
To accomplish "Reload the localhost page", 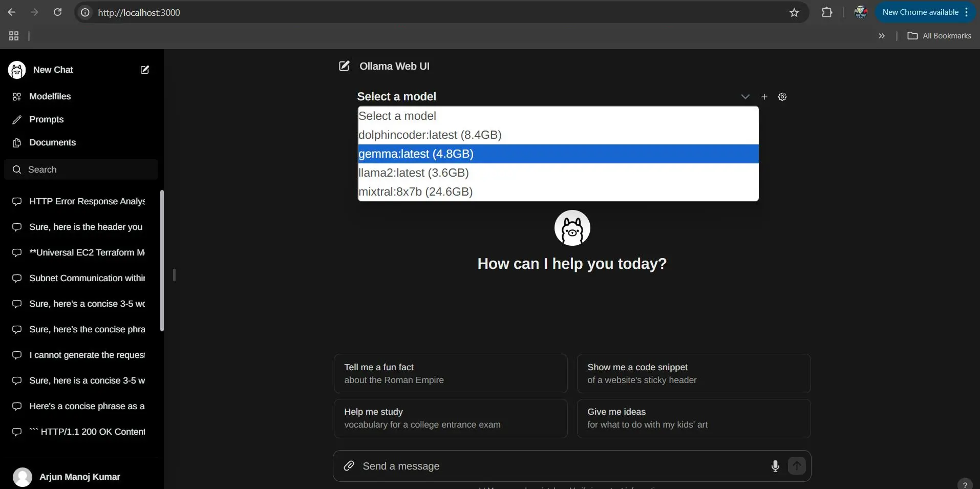I will (58, 12).
